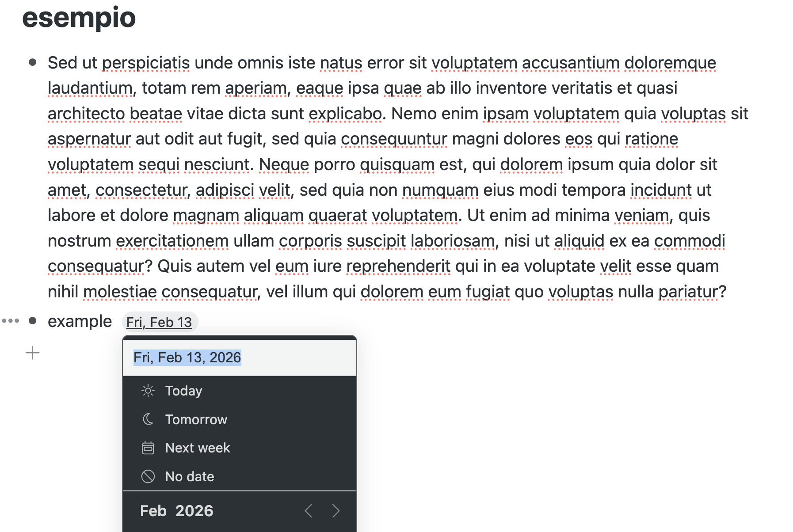Pick the Next week option
The image size is (793, 532).
[198, 448]
